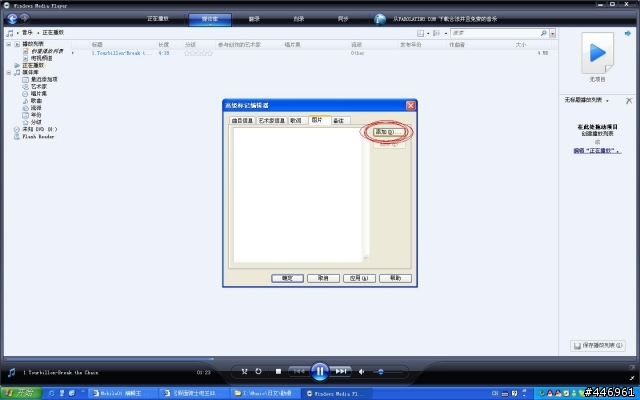640x400 pixels.
Task: Click the music note icon beside track title
Action: pos(11,372)
